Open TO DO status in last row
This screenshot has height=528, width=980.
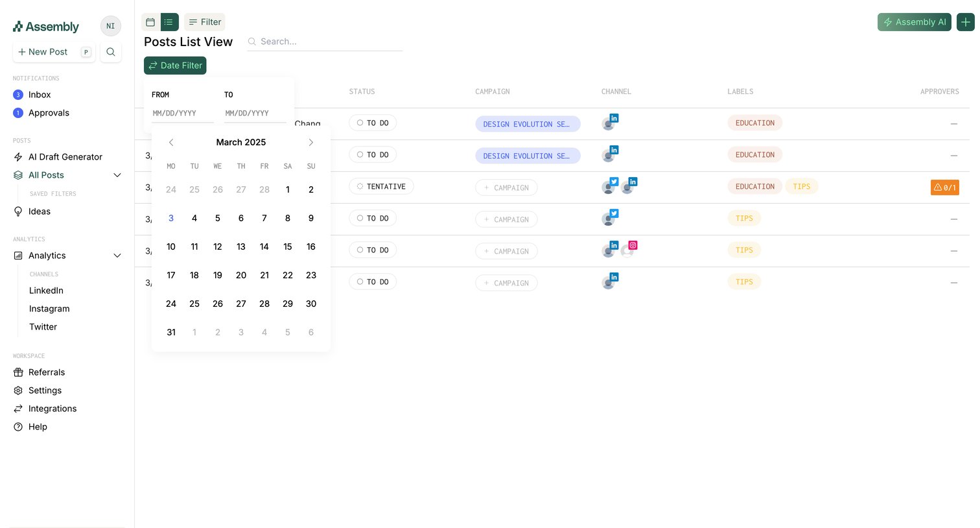click(373, 282)
